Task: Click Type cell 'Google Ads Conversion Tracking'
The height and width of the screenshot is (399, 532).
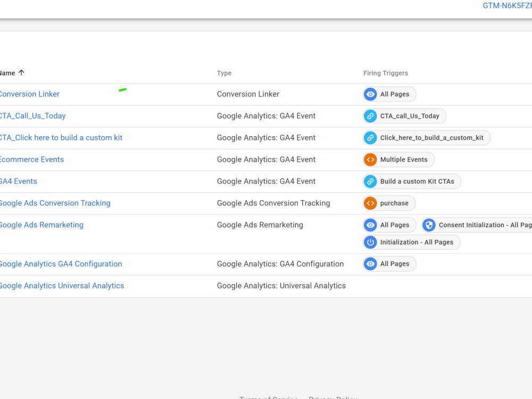Action: (x=273, y=203)
